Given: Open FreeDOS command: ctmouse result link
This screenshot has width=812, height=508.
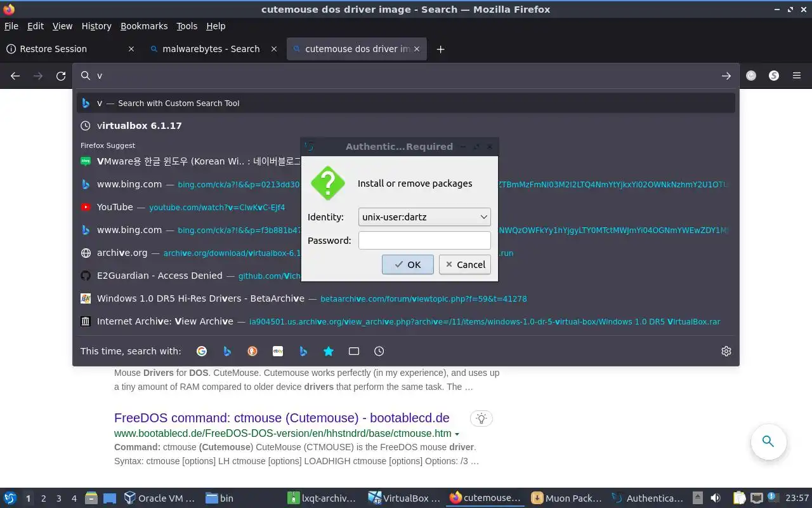Looking at the screenshot, I should point(282,418).
